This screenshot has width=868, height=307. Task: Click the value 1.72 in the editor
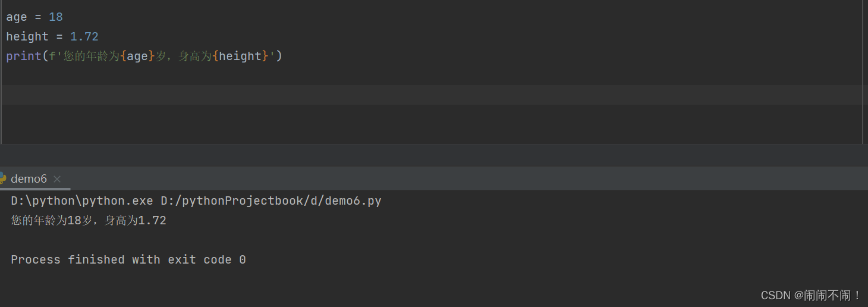[84, 36]
